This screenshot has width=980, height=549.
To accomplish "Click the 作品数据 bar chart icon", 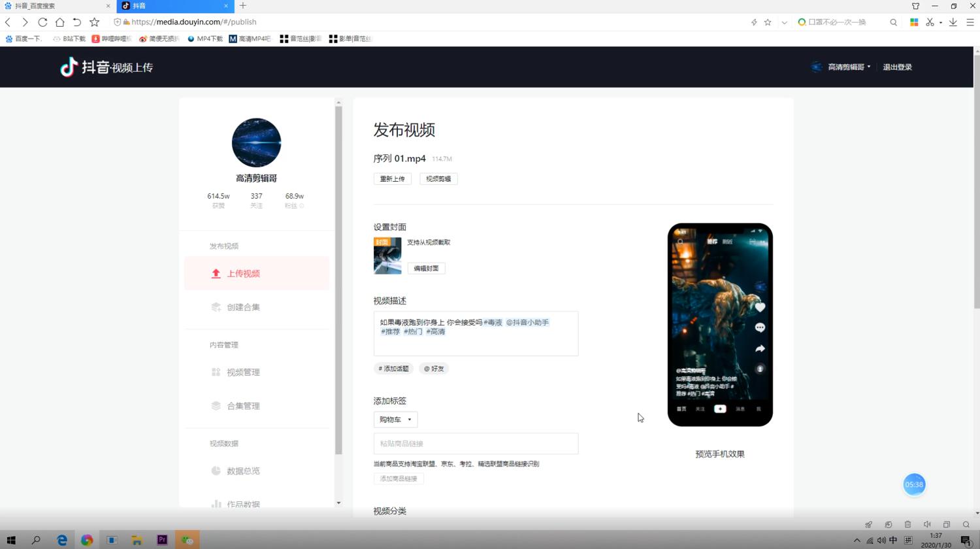I will (216, 504).
